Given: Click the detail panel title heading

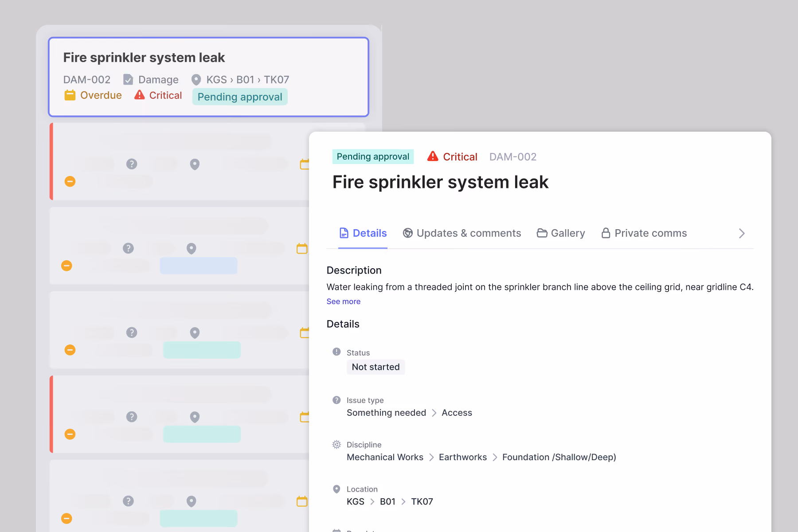Looking at the screenshot, I should coord(440,182).
